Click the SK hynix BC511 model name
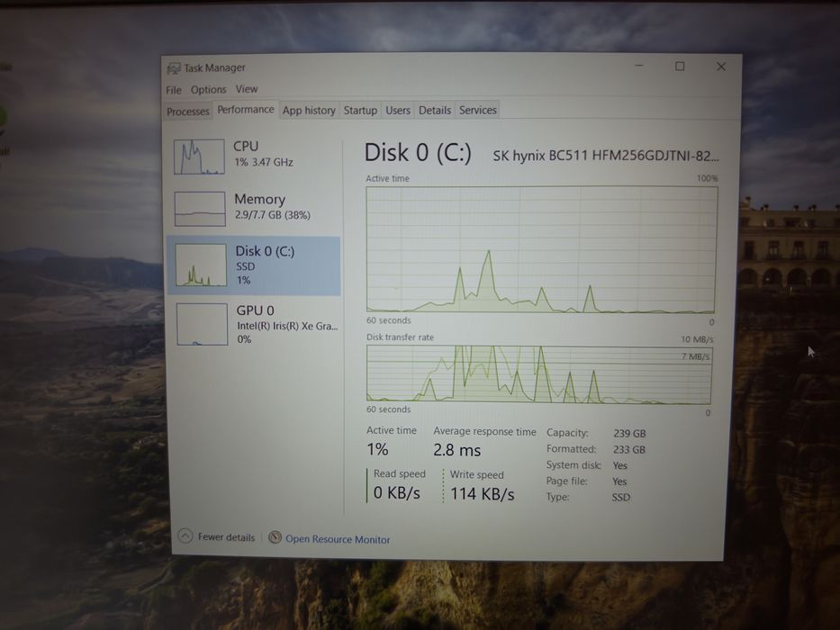 coord(606,156)
